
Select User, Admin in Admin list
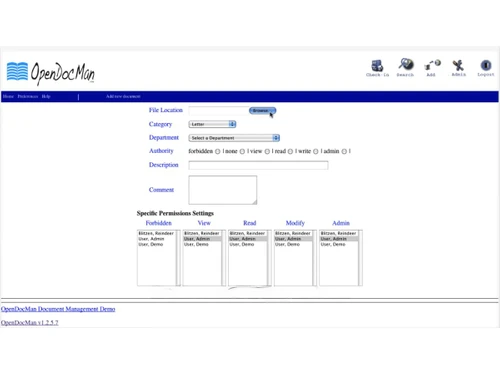339,239
